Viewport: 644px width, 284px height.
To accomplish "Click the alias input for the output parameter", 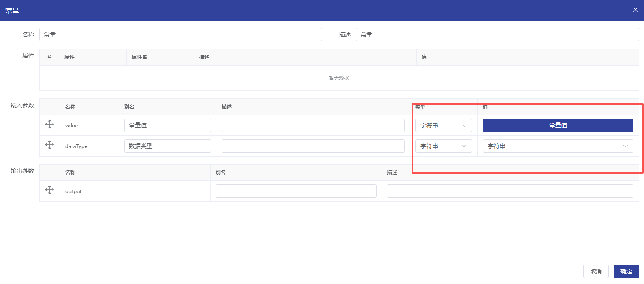I will click(x=296, y=191).
